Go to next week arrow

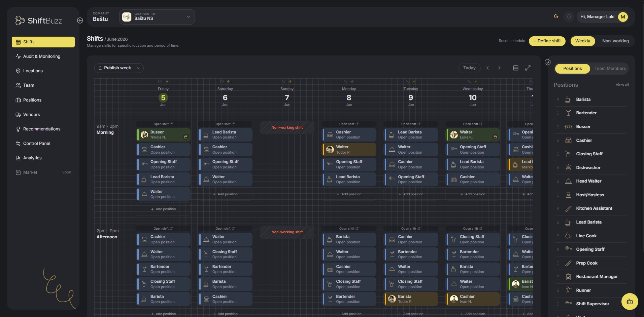coord(500,68)
